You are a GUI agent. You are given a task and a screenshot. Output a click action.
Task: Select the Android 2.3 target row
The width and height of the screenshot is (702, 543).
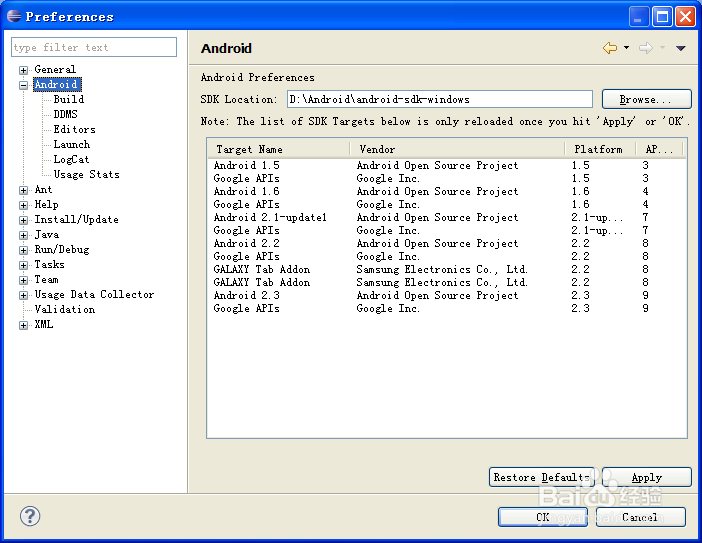(x=446, y=295)
